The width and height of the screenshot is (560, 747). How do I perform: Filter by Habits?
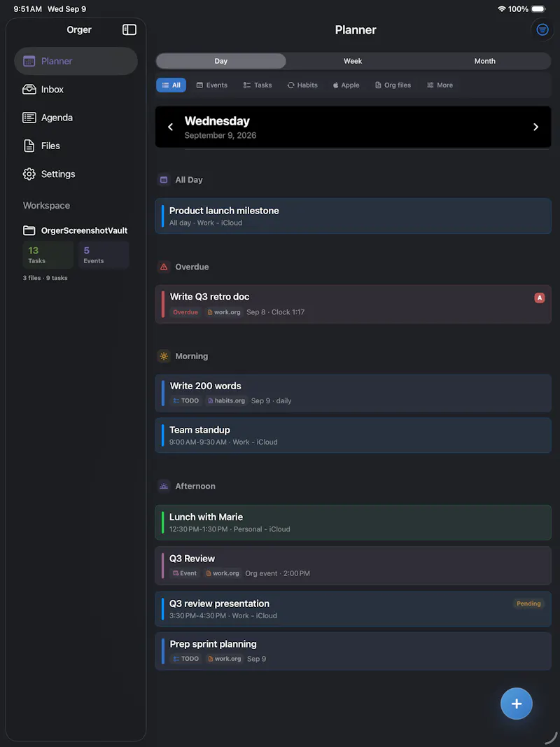[302, 85]
